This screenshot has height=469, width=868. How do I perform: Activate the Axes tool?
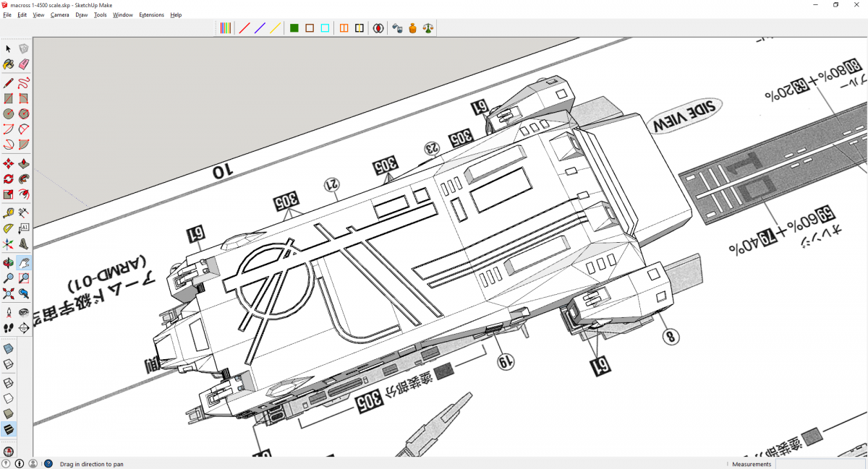click(x=9, y=244)
